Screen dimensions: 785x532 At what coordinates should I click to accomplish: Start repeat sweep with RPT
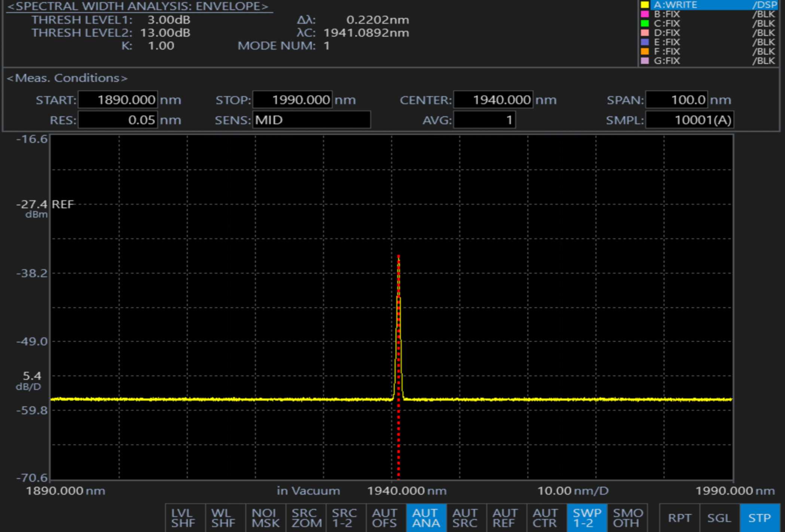coord(679,518)
